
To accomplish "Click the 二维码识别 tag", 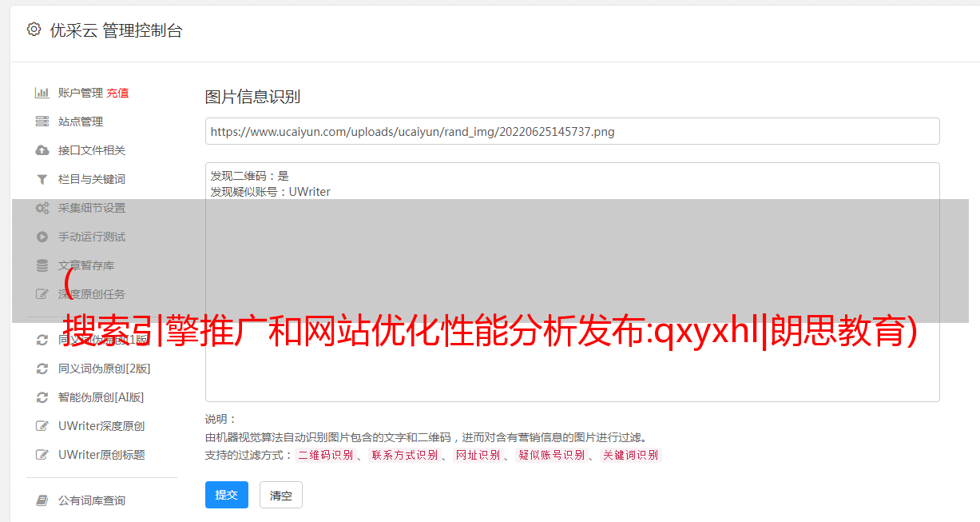I will (x=326, y=455).
